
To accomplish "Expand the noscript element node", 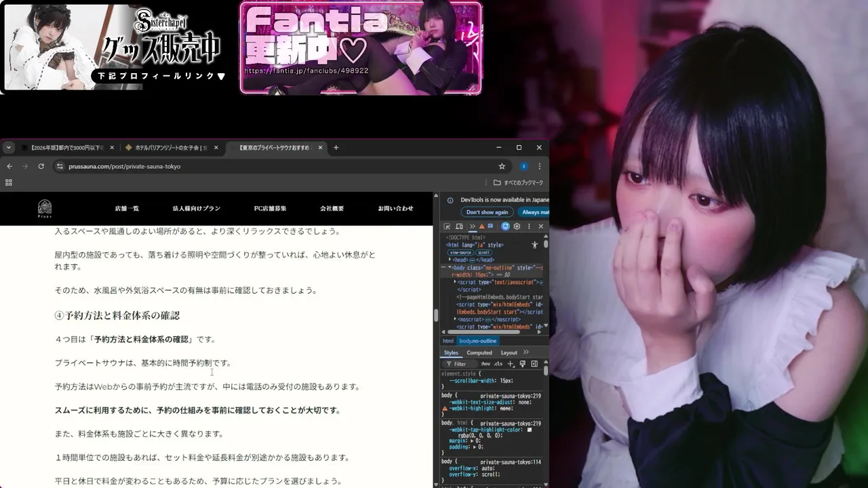I will 455,319.
